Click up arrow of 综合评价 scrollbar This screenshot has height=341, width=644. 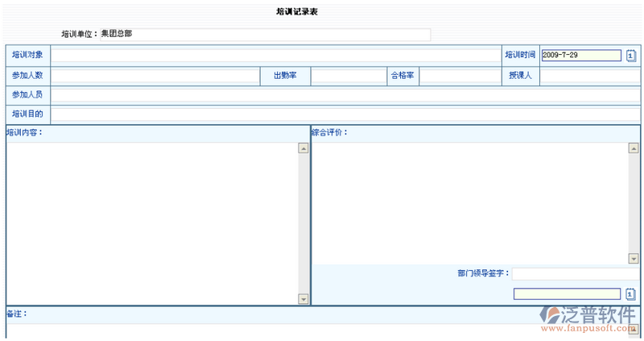point(634,148)
